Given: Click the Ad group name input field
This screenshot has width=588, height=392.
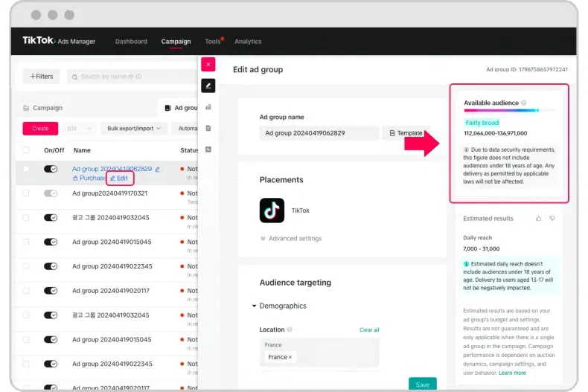Looking at the screenshot, I should (319, 133).
